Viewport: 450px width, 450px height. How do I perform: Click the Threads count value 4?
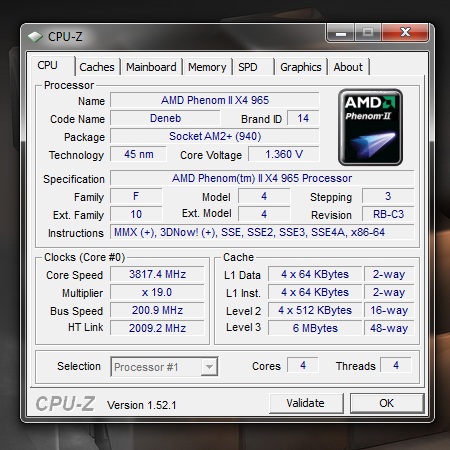(x=396, y=365)
